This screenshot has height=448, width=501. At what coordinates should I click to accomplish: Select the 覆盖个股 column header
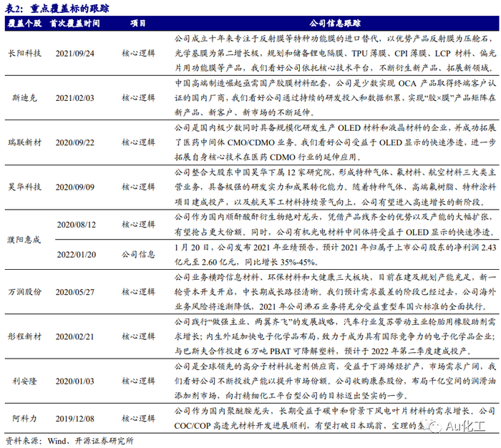click(24, 24)
